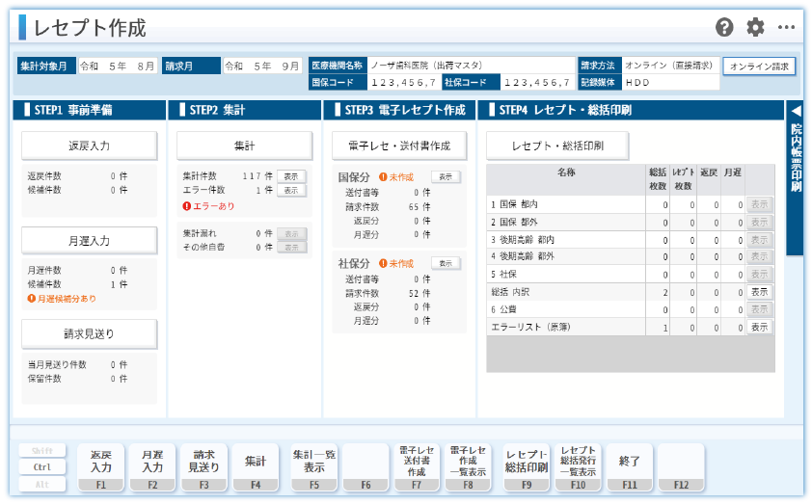Show the エラー件数 list
This screenshot has height=504, width=812.
pyautogui.click(x=291, y=191)
